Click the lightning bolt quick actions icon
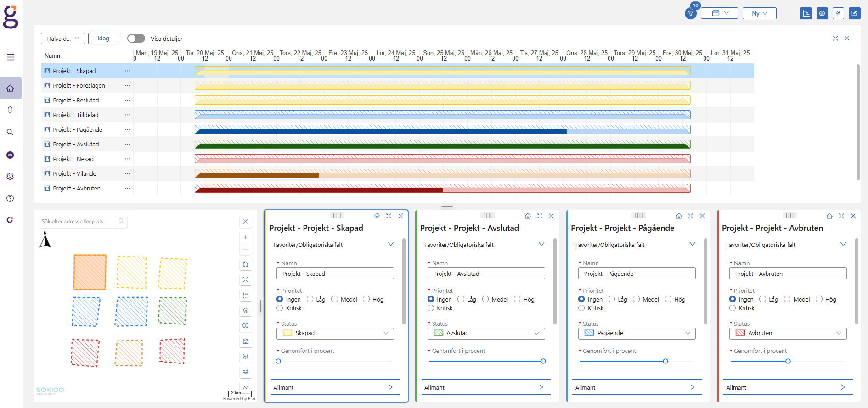This screenshot has height=408, width=868. click(x=838, y=13)
